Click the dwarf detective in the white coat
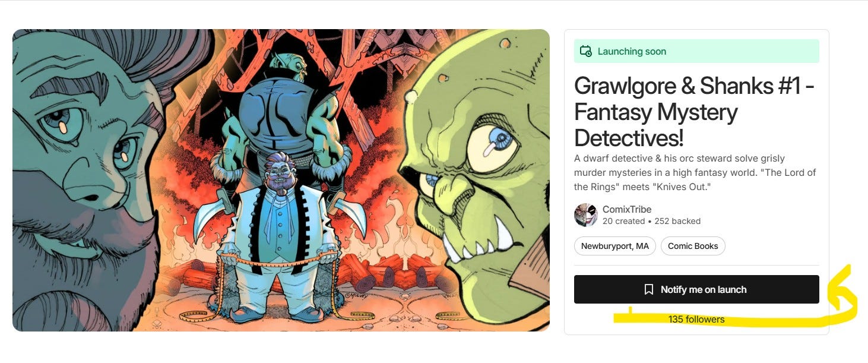This screenshot has height=363, width=868. click(277, 237)
